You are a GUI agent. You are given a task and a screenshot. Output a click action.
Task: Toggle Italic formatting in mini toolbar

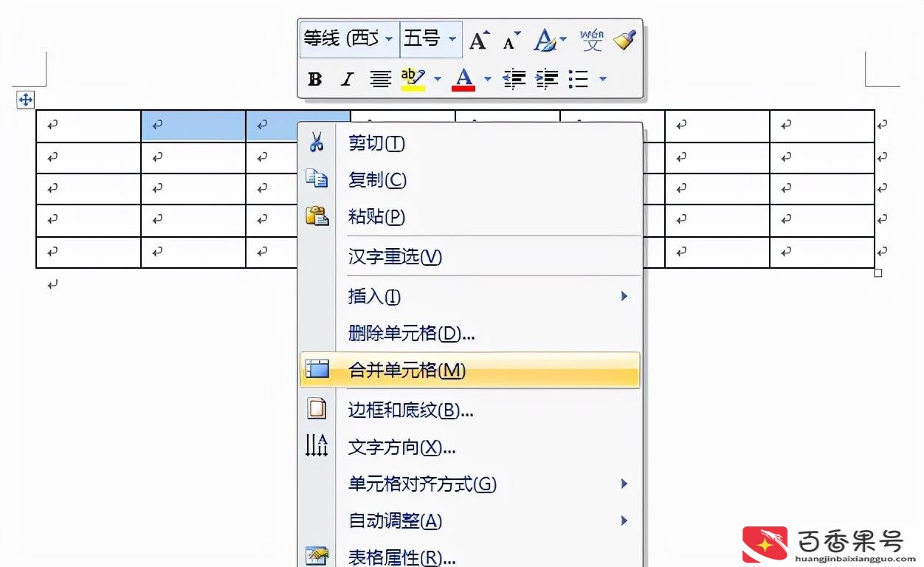(347, 79)
